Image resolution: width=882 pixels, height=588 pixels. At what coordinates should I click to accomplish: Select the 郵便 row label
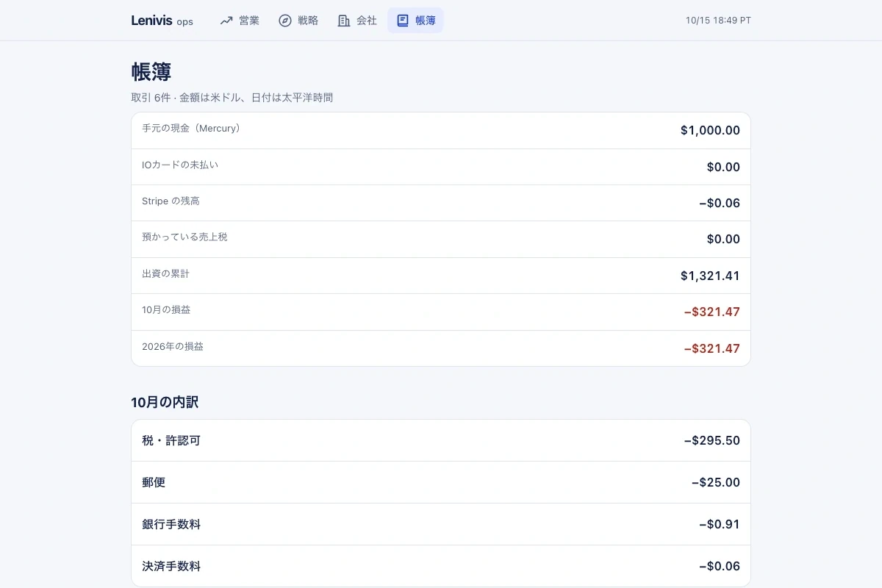[154, 483]
